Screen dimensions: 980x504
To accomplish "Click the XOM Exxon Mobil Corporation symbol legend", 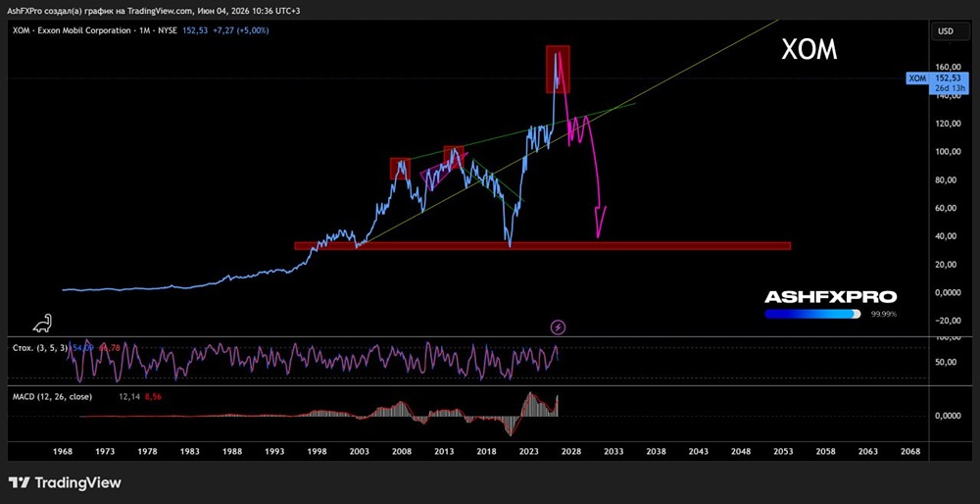I will pos(95,30).
